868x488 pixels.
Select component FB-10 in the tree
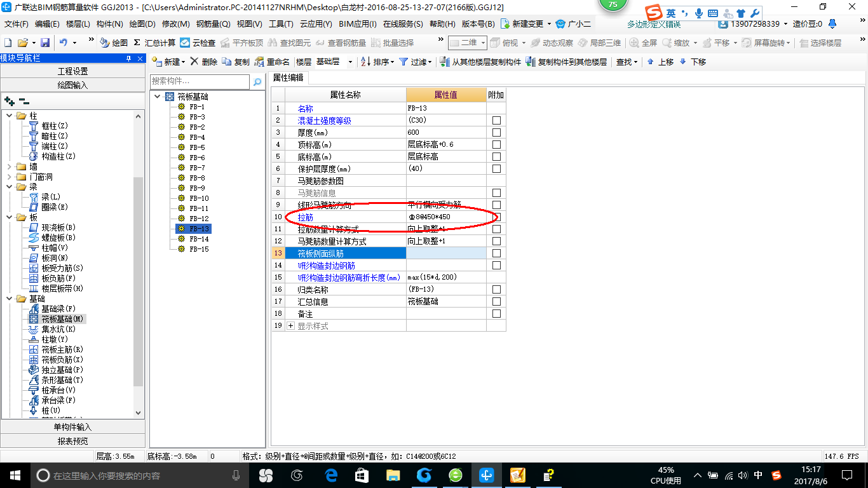click(199, 198)
